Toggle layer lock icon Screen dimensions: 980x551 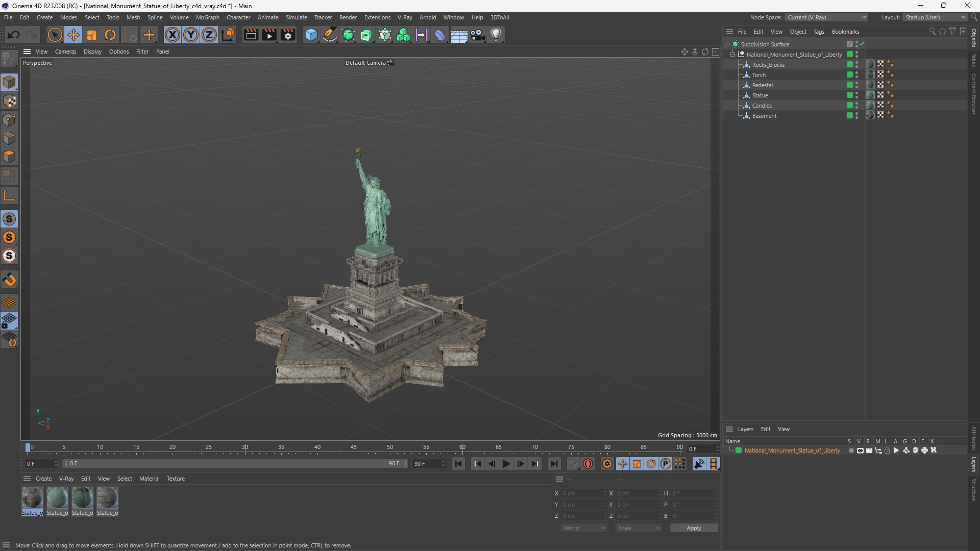coord(887,450)
